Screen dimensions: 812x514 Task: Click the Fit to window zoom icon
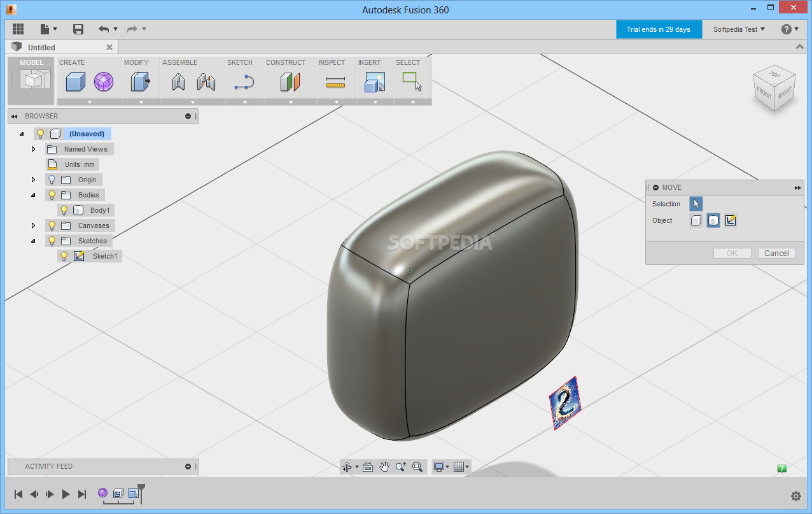417,467
